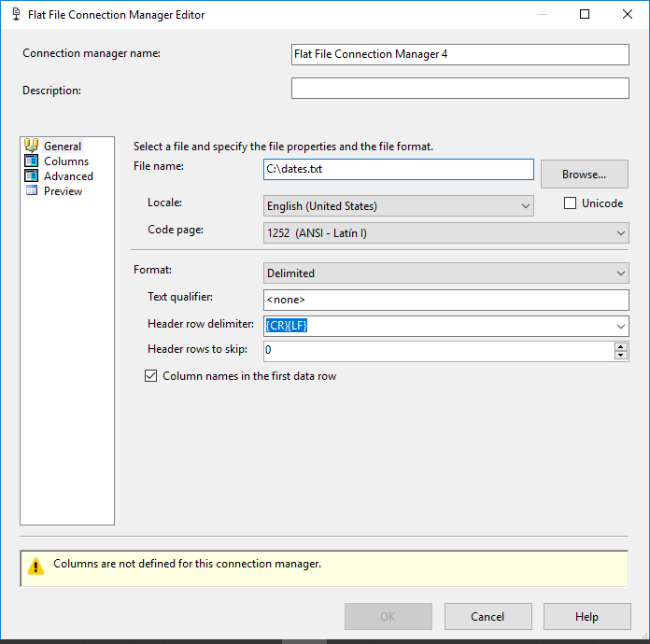Image resolution: width=650 pixels, height=644 pixels.
Task: Select the Columns page label
Action: [x=66, y=161]
